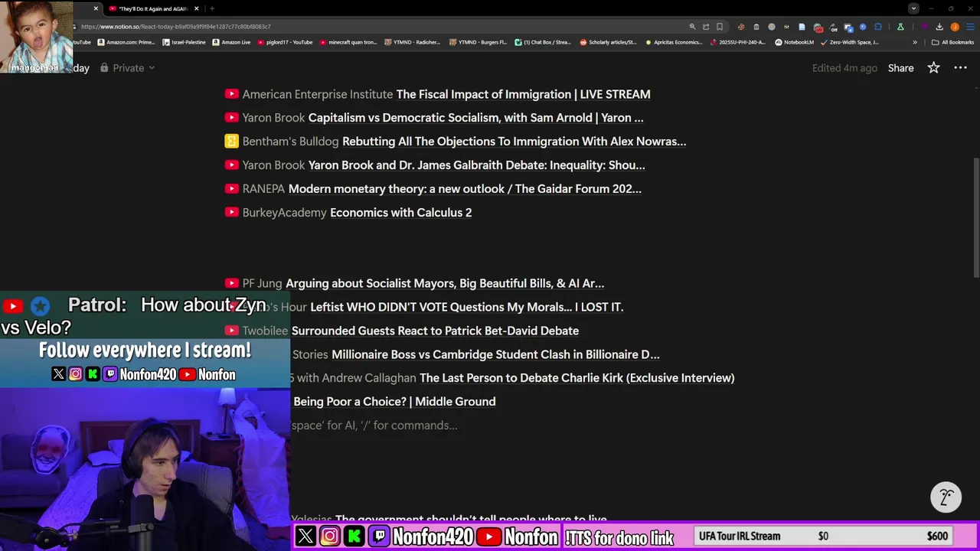Click the purple extension icon near downloads

coord(924,27)
